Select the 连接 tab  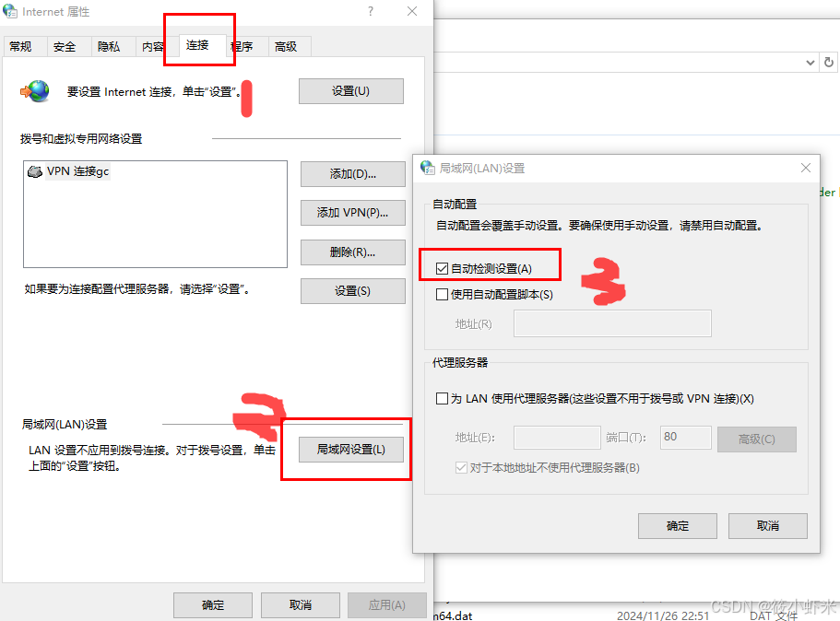point(197,45)
